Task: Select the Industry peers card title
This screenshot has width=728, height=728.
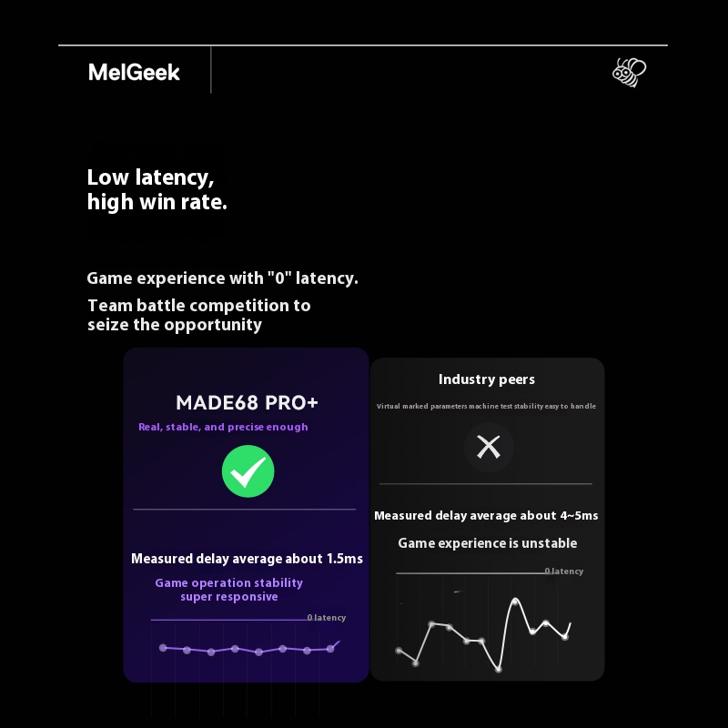Action: (487, 379)
